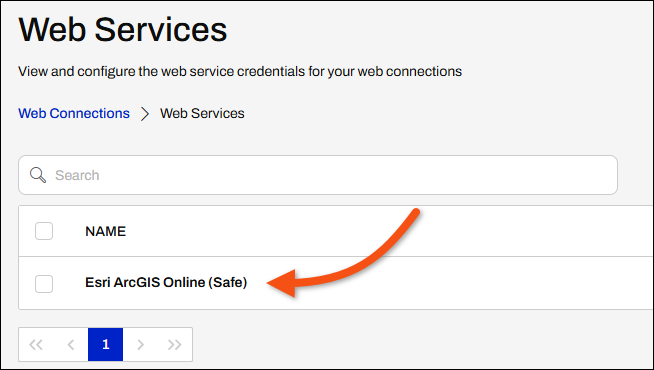
Task: Jump to last page with double-right chevron
Action: click(175, 345)
